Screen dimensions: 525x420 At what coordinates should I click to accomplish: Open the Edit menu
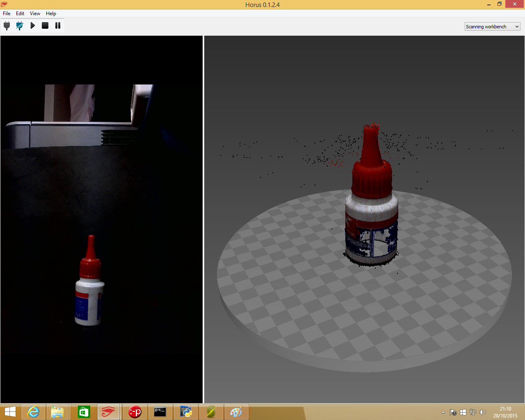(20, 14)
